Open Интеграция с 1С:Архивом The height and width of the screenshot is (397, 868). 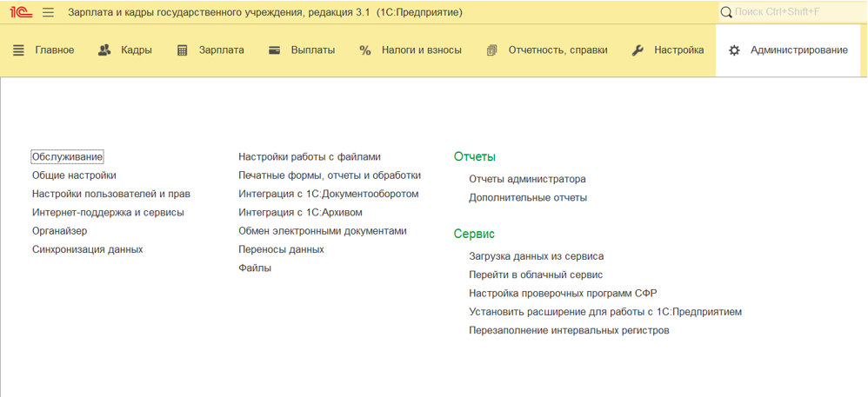coord(301,212)
